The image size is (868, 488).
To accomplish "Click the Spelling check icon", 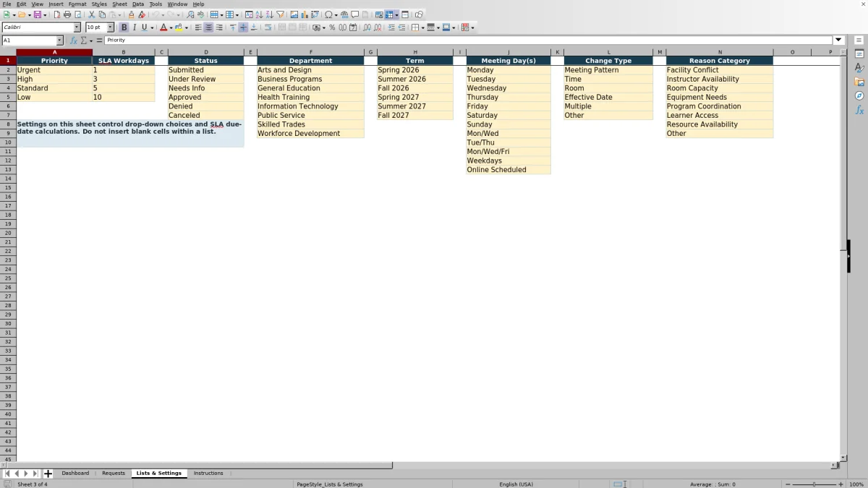I will pos(200,14).
